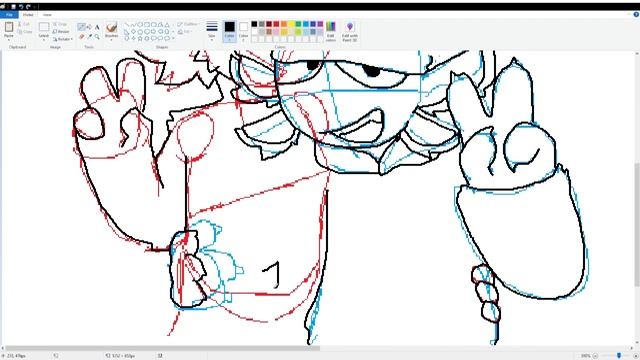The image size is (640, 360).
Task: Choose the red palette color
Action: (x=276, y=24)
